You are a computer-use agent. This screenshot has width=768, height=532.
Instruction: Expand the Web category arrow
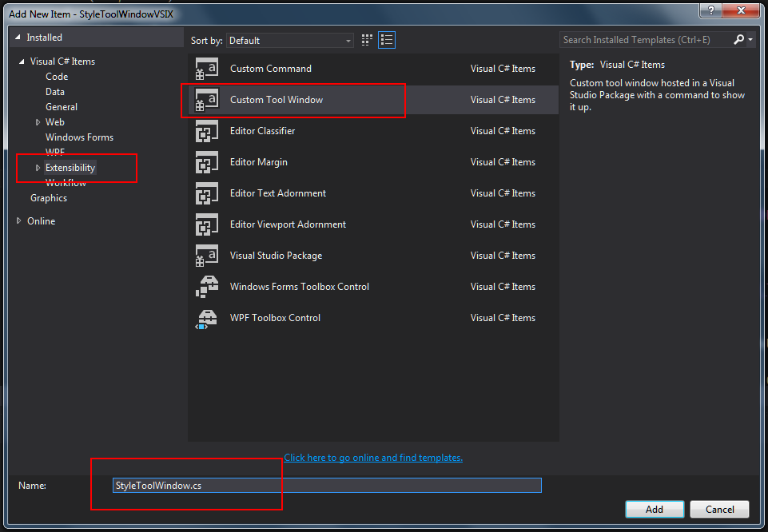(x=38, y=122)
